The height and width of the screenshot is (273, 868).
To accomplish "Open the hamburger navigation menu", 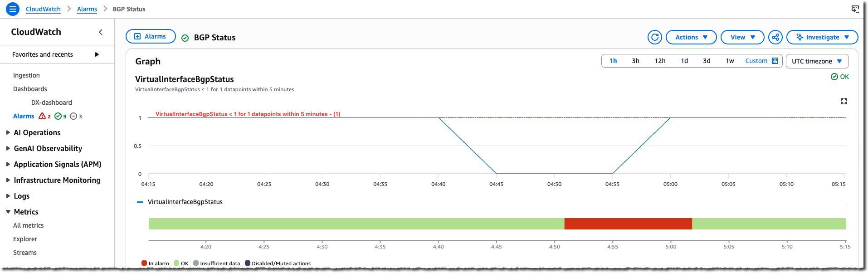I will (x=13, y=9).
